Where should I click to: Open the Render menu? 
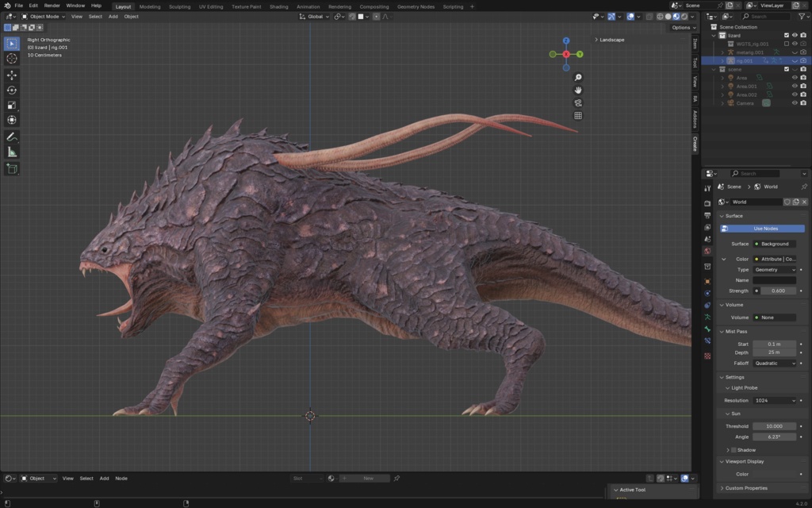pos(52,6)
